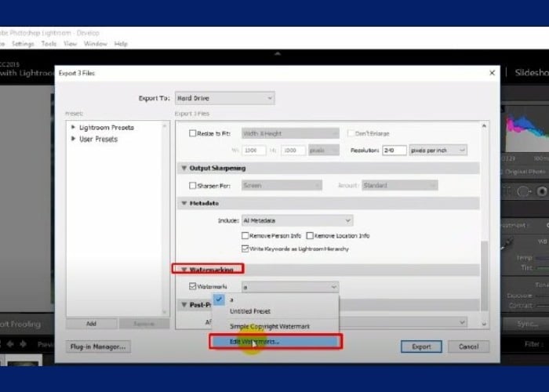549x392 pixels.
Task: Open the Export To Hard Drive dropdown
Action: (x=225, y=98)
